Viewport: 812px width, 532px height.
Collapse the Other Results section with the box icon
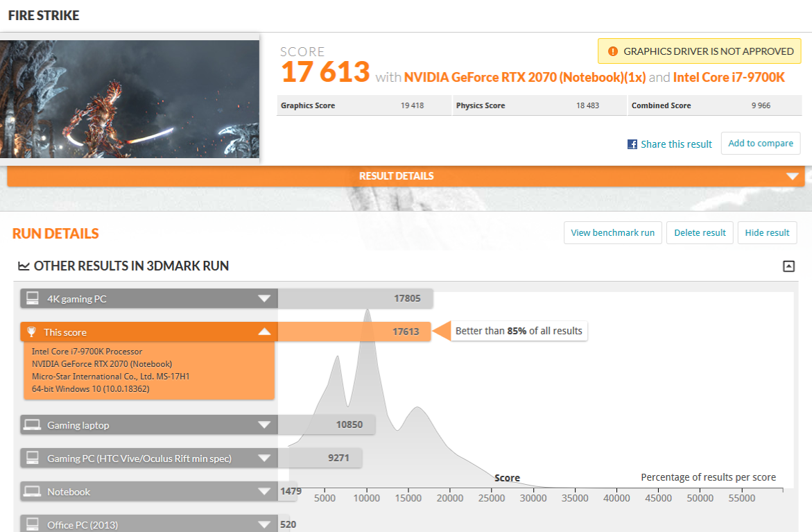point(788,266)
